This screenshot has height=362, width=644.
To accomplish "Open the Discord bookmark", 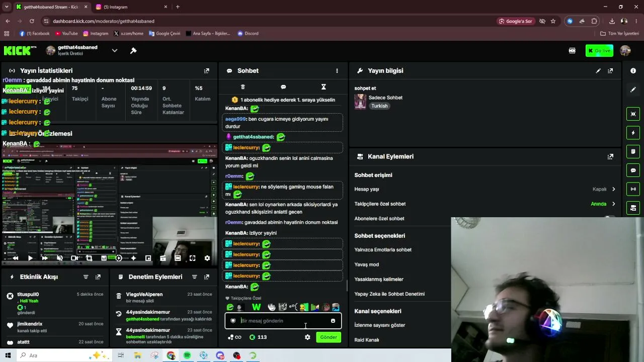I will click(x=248, y=34).
